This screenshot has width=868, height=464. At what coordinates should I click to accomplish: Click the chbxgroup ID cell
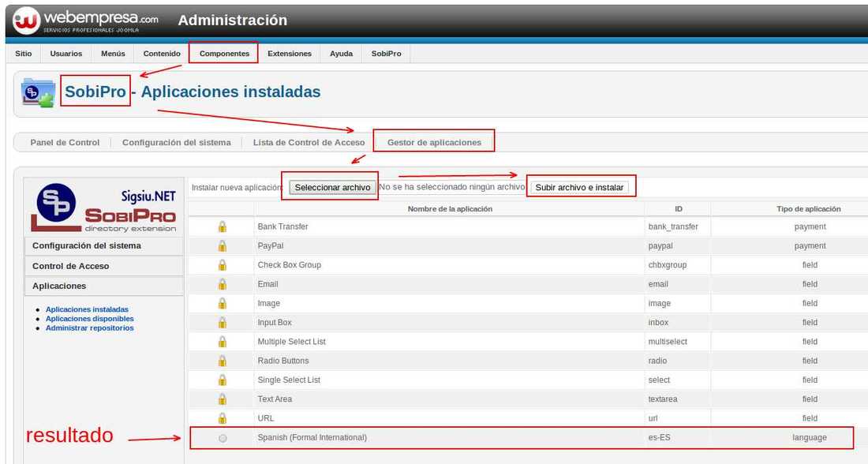(667, 264)
